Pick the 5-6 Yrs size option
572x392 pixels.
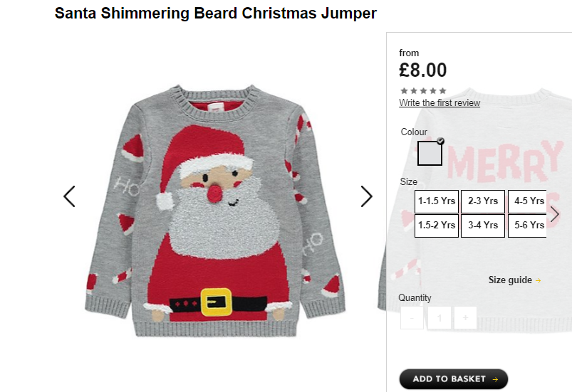tap(527, 226)
